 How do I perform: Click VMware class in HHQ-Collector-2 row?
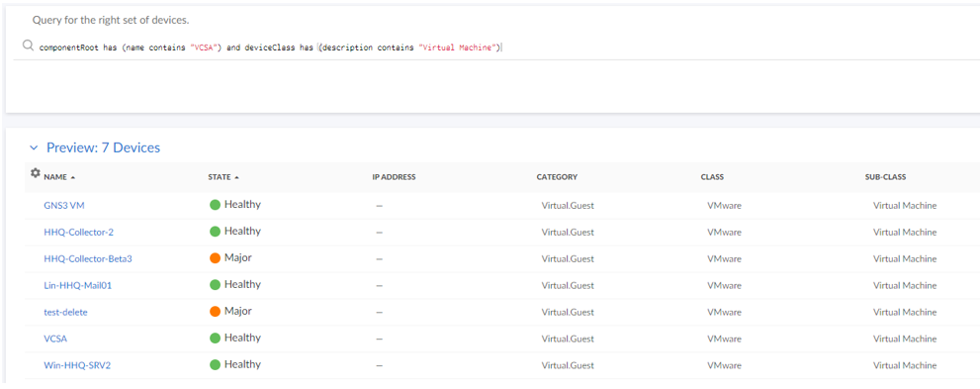pos(725,232)
